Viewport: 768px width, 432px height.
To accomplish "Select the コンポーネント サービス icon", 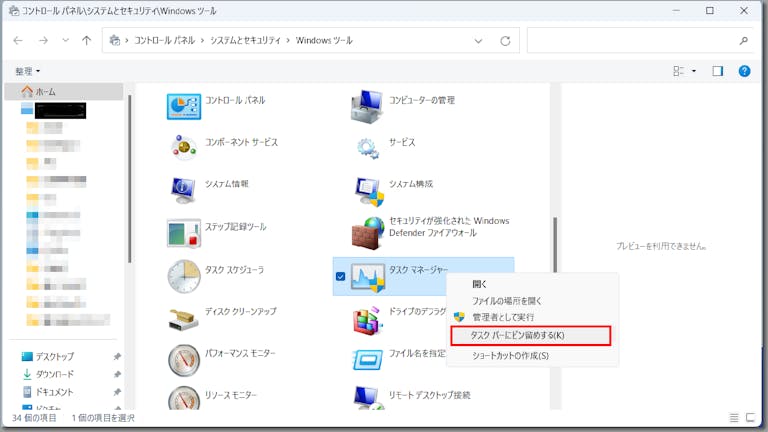I will coord(184,147).
